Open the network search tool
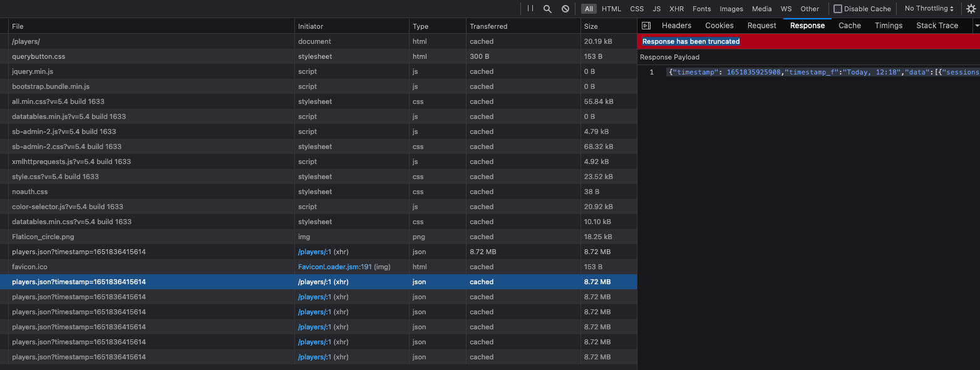Viewport: 980px width, 370px height. pyautogui.click(x=547, y=9)
